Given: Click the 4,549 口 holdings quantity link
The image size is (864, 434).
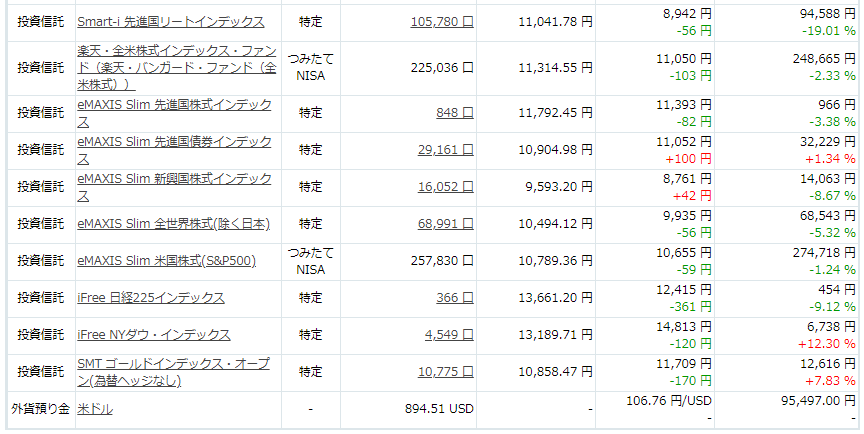Looking at the screenshot, I should [449, 335].
